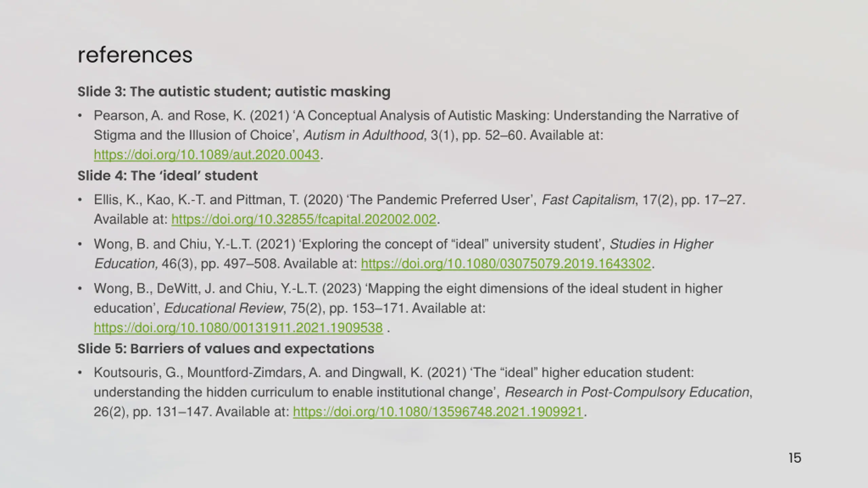The height and width of the screenshot is (488, 868).
Task: Select the 'Slide 5: Barriers of values' heading
Action: pyautogui.click(x=226, y=348)
